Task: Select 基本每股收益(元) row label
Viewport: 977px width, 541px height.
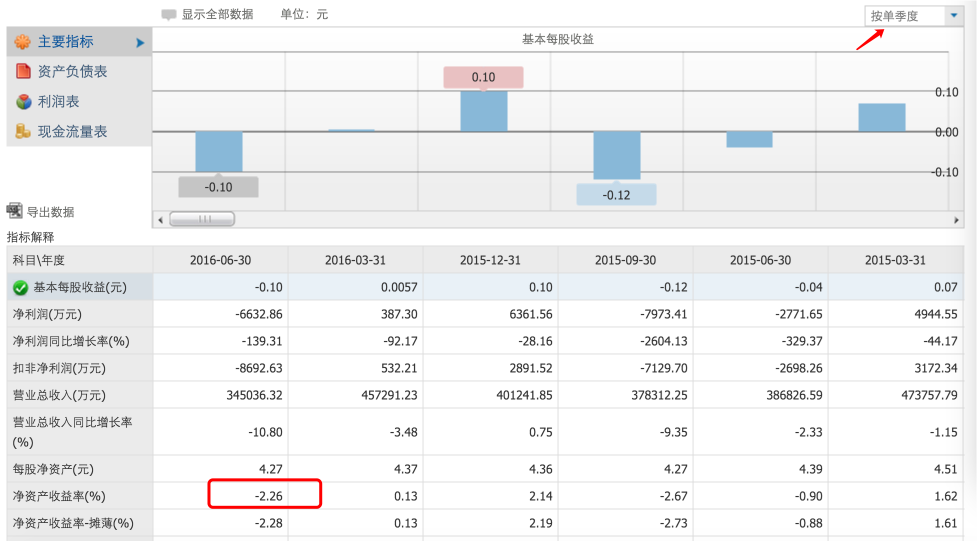Action: 80,287
